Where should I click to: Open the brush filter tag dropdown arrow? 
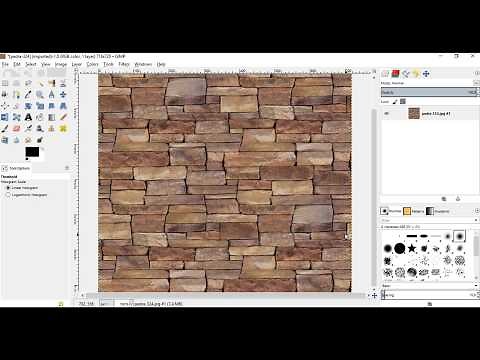[476, 220]
